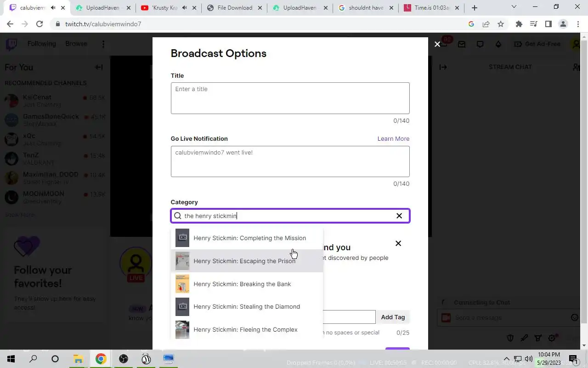588x368 pixels.
Task: Open the Bits gem icon
Action: coord(498,44)
